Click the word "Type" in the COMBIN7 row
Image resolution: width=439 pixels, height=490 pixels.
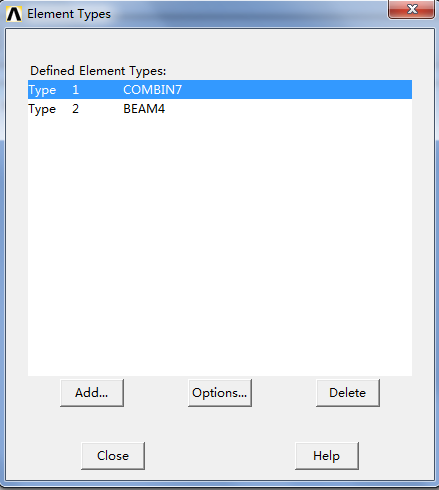42,90
